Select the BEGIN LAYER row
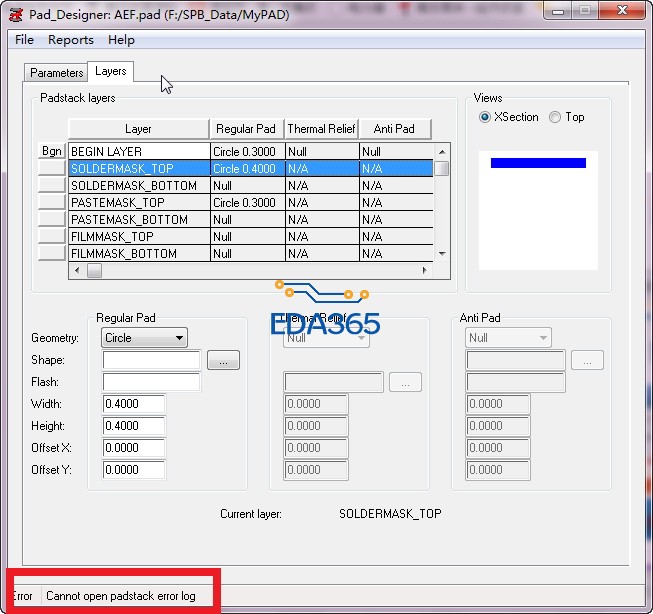 point(251,152)
